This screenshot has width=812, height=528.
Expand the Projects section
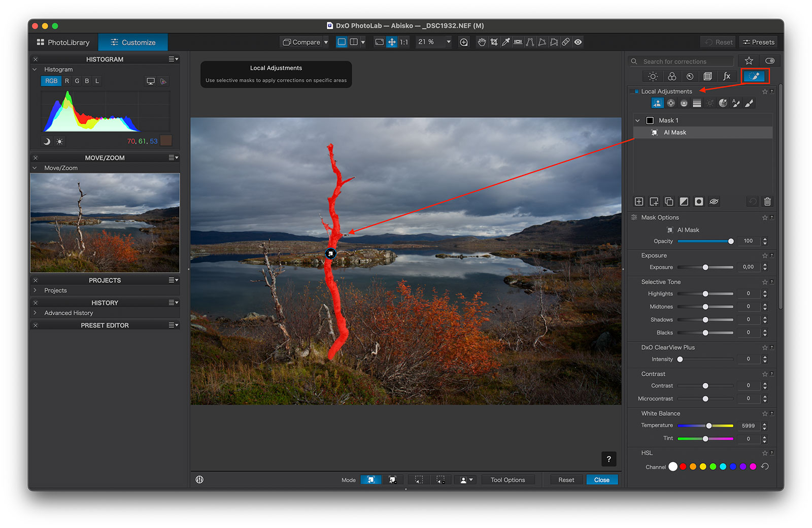click(35, 290)
